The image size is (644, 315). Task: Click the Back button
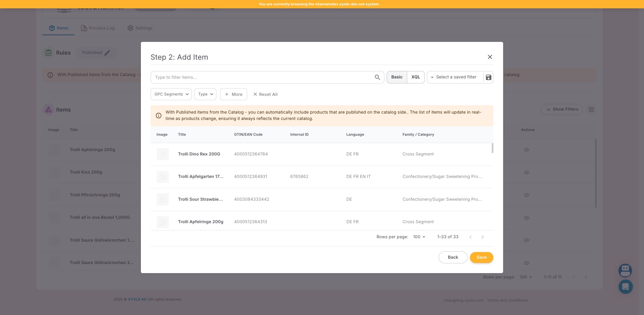453,257
